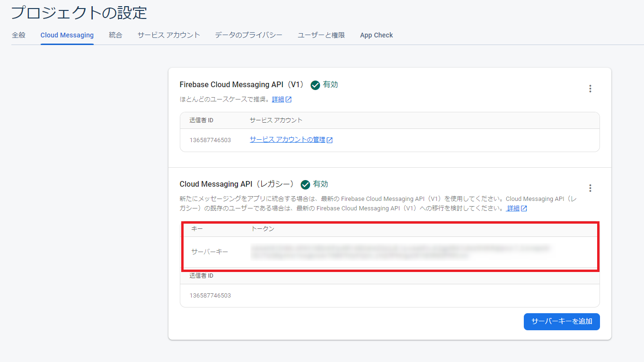Open the ユーザーと権限 tab
This screenshot has width=644, height=362.
click(x=321, y=35)
